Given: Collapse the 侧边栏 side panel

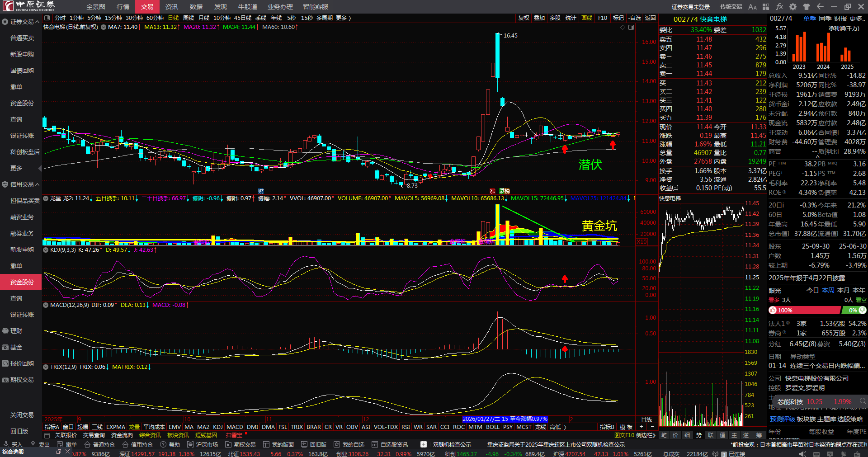Looking at the screenshot, I should [646, 435].
